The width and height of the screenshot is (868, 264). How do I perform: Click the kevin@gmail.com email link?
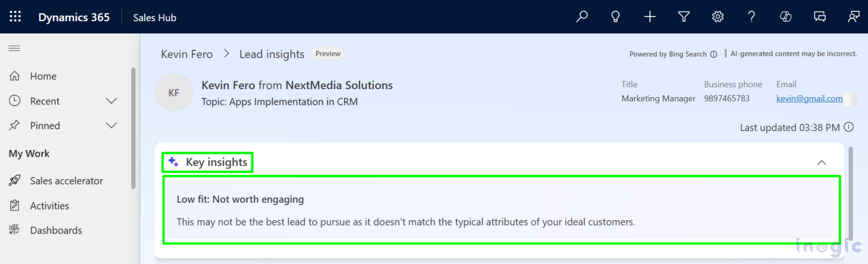pos(809,98)
